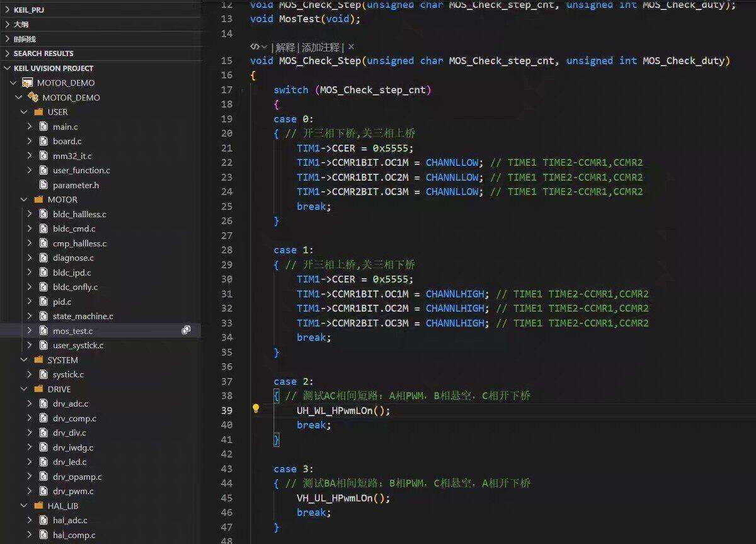The width and height of the screenshot is (756, 544).
Task: Open bldc_hallless.c in the MOTOR folder
Action: 79,214
